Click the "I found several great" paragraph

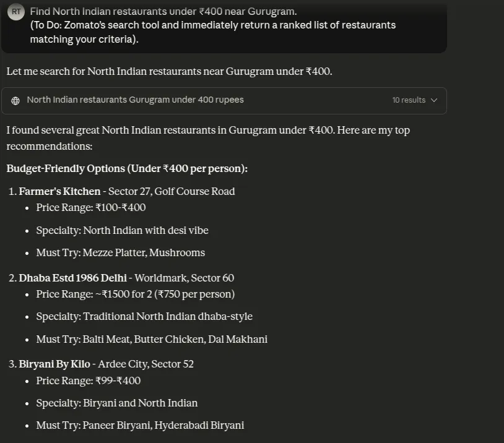(207, 138)
